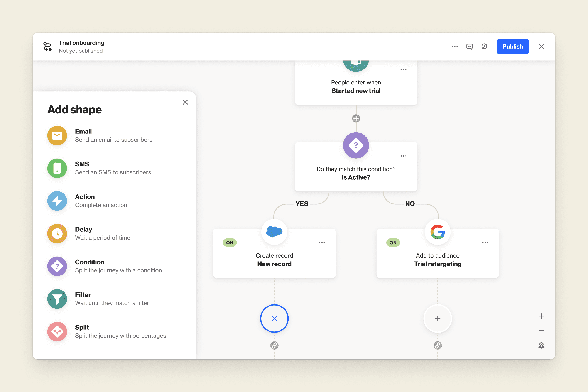Select the Email shape icon
The height and width of the screenshot is (392, 588).
pos(57,135)
